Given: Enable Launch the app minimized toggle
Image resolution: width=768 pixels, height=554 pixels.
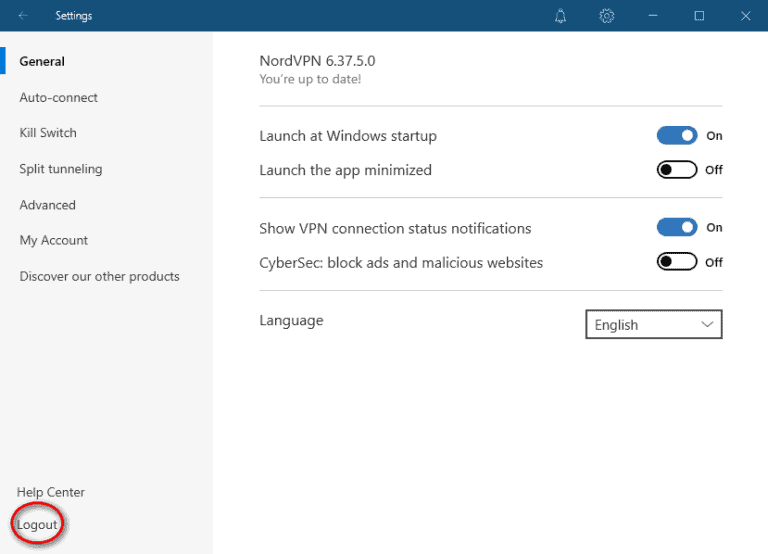Looking at the screenshot, I should 677,170.
